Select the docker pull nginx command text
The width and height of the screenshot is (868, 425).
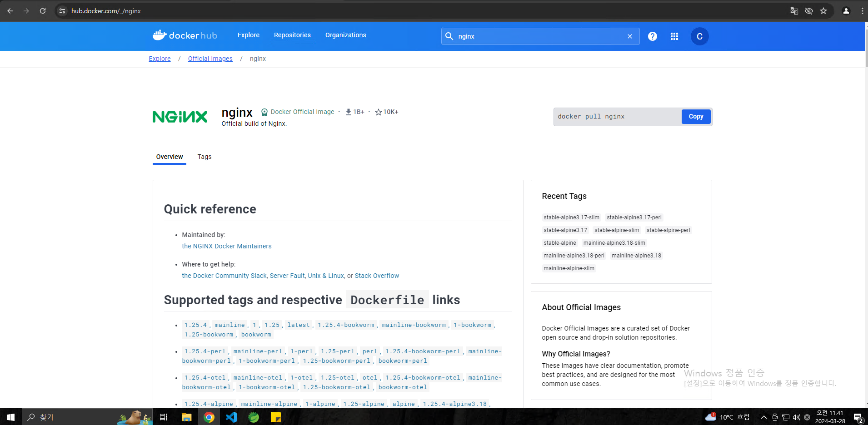[591, 117]
